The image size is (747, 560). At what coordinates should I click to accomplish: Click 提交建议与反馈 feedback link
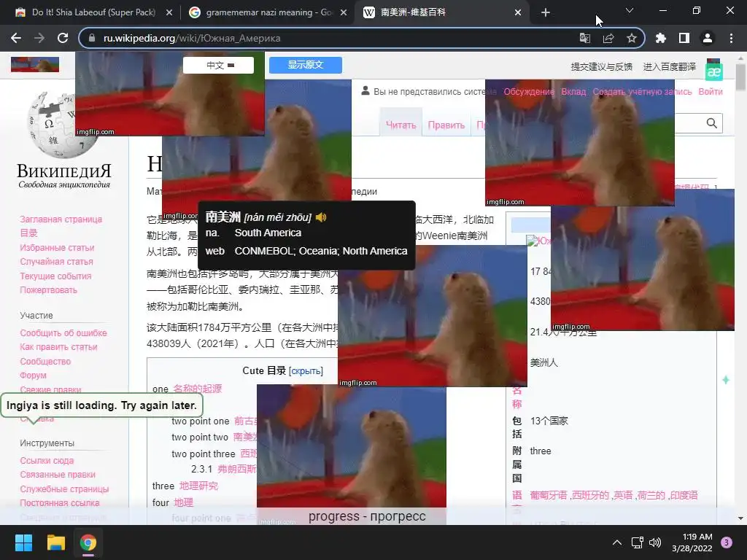pos(602,66)
